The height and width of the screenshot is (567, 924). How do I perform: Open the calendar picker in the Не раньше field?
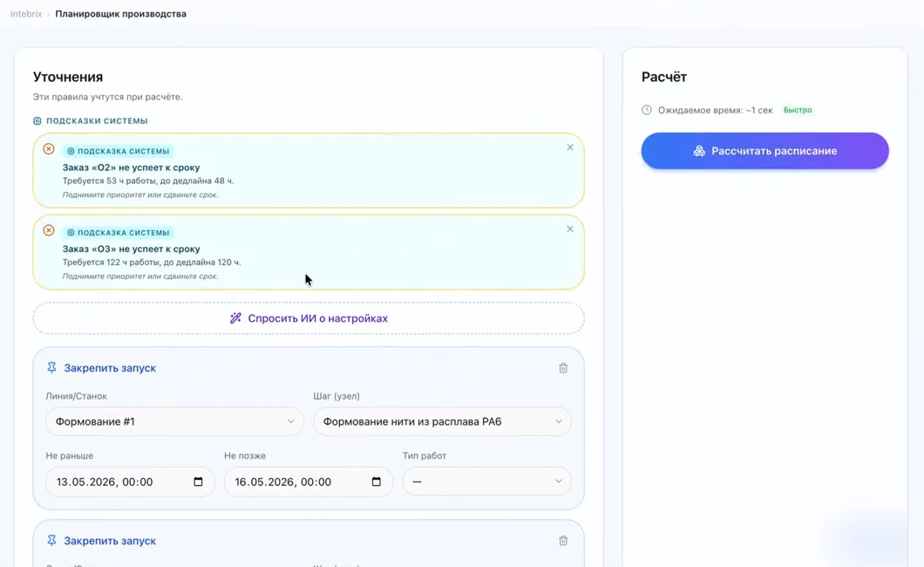click(198, 482)
